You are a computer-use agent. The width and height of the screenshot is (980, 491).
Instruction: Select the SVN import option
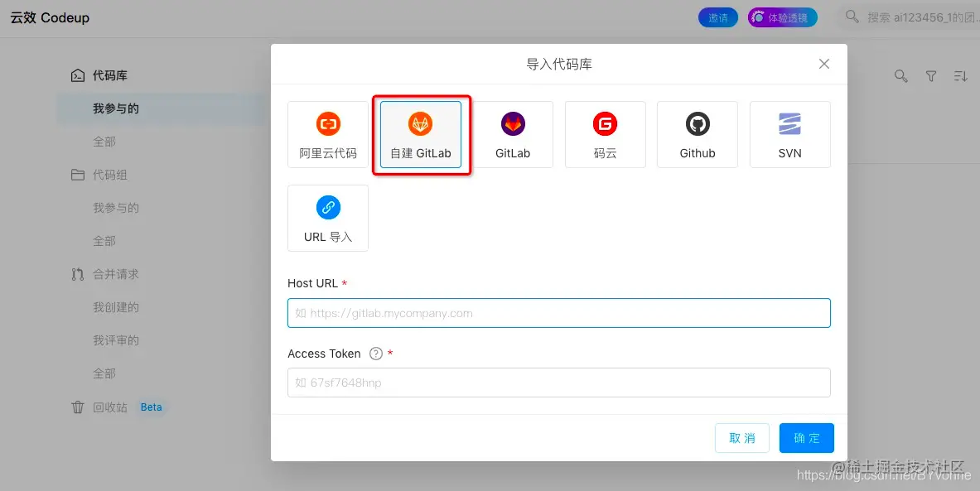tap(789, 134)
